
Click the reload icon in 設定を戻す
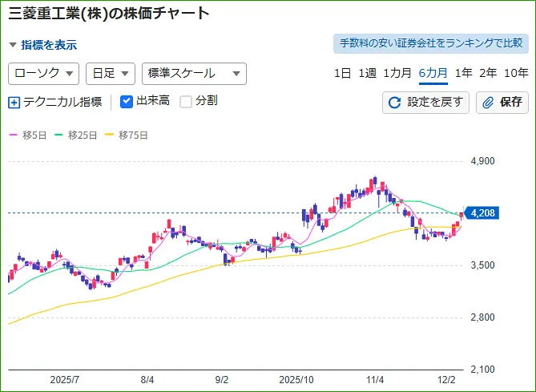[x=394, y=103]
